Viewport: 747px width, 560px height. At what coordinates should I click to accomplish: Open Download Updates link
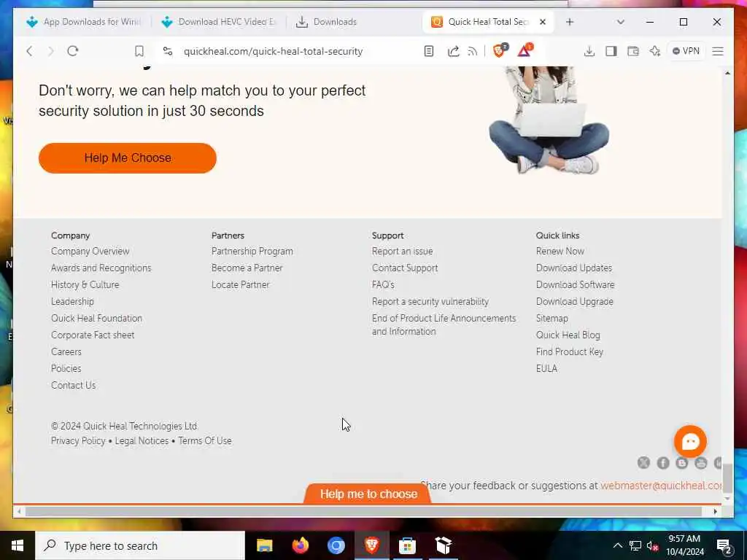point(573,268)
